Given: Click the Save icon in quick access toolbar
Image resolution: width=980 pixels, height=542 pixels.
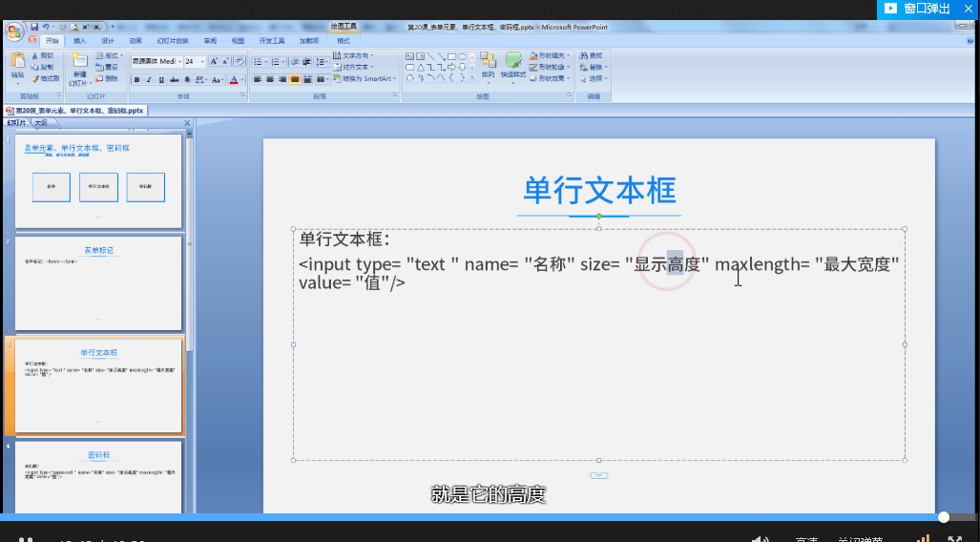Looking at the screenshot, I should coord(34,27).
